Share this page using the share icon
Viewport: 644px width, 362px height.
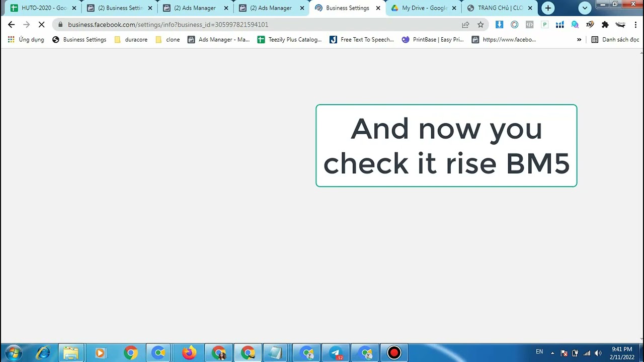point(465,25)
